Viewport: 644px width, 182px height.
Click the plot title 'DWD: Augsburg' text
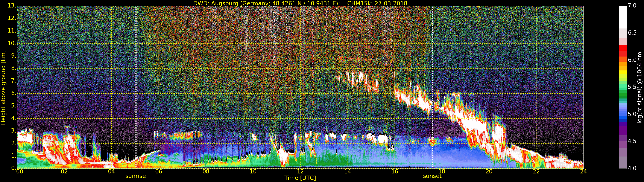point(216,3)
